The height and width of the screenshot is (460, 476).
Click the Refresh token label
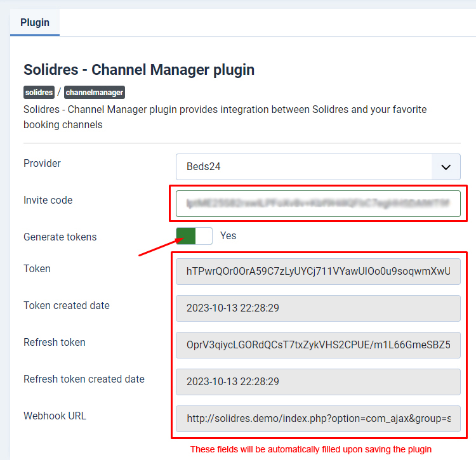(55, 342)
